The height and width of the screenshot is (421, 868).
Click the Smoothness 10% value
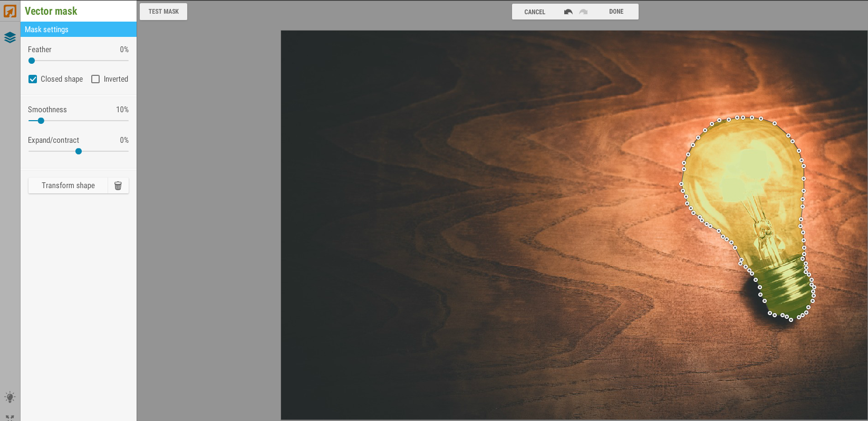122,110
